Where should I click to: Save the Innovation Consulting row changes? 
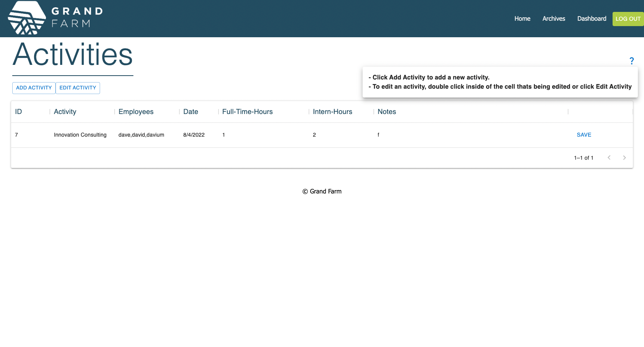click(584, 135)
